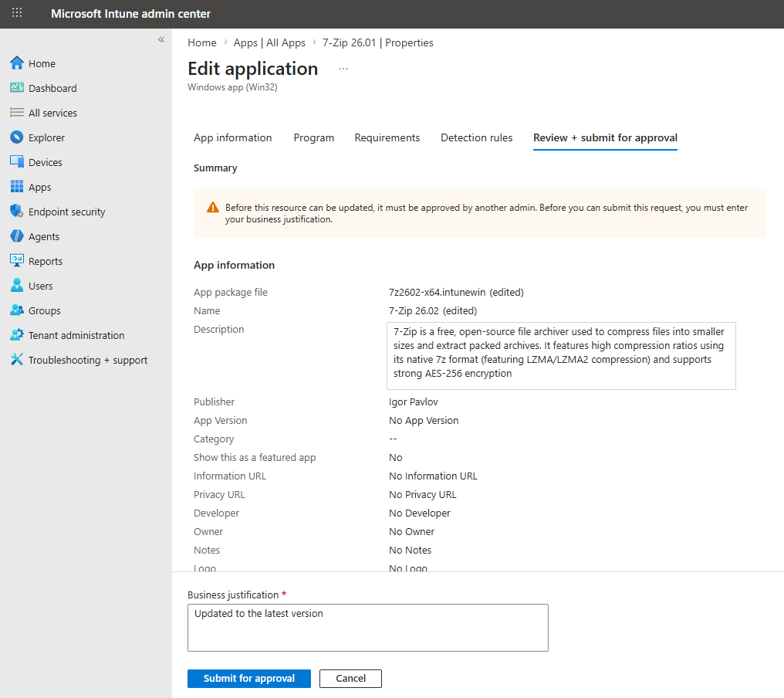The image size is (784, 698).
Task: Go to Home in the breadcrumb
Action: pos(202,42)
